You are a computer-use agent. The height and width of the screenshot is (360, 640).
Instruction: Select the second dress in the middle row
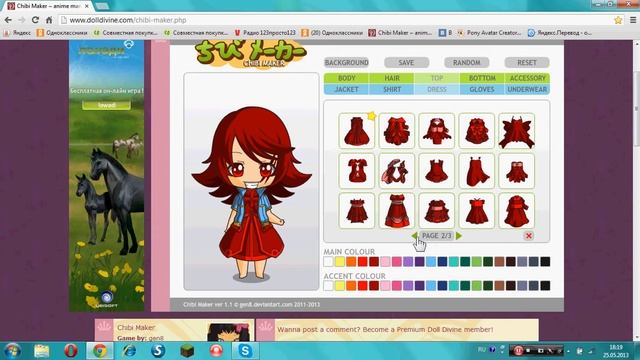[x=397, y=171]
